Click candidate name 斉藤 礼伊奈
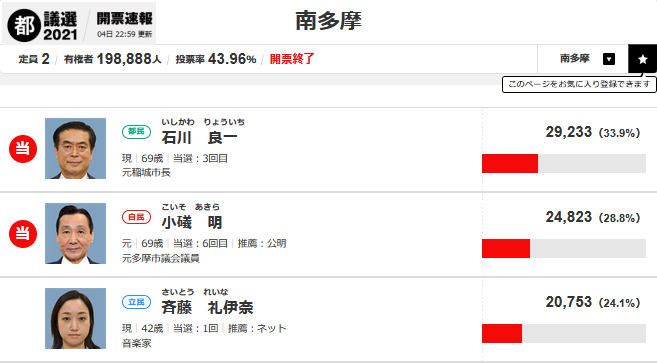This screenshot has width=657, height=363. (207, 308)
